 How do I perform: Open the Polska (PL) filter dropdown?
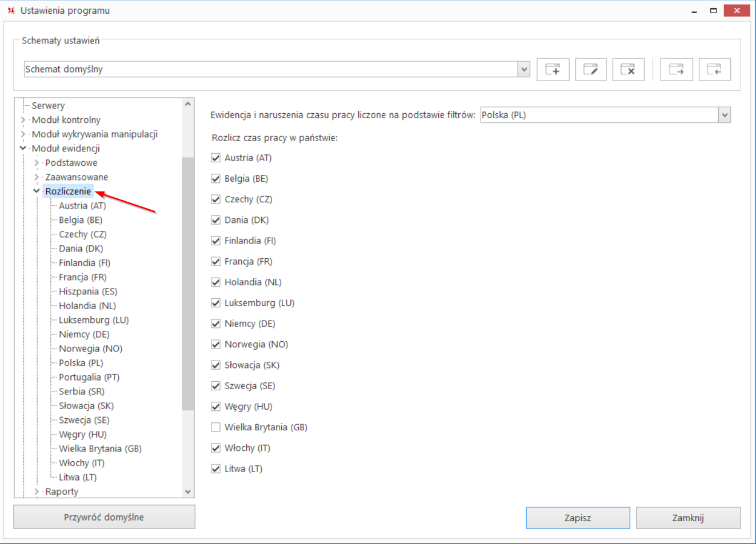pos(725,115)
